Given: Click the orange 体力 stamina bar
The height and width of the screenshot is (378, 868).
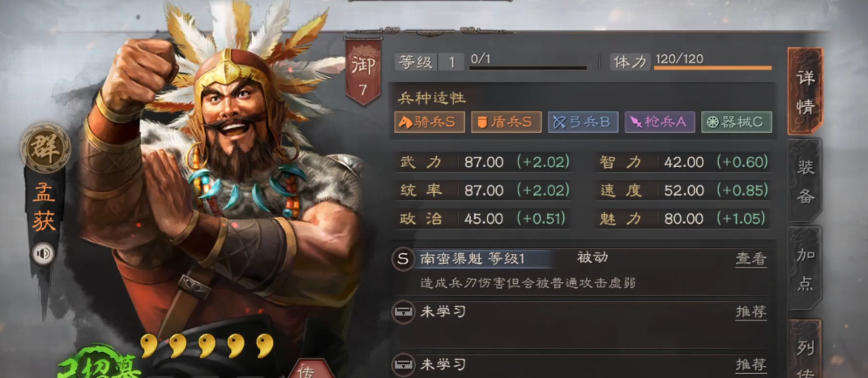Looking at the screenshot, I should point(712,68).
